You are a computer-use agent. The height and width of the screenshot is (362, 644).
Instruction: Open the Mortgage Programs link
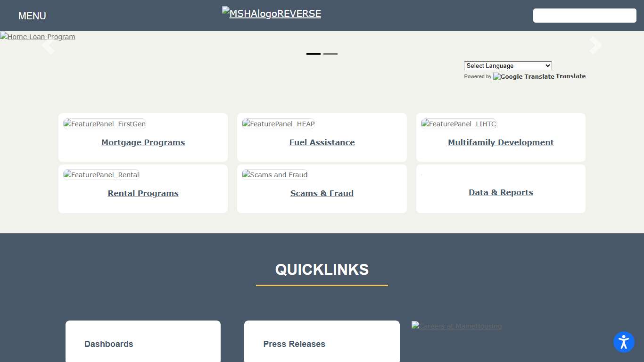pos(143,142)
